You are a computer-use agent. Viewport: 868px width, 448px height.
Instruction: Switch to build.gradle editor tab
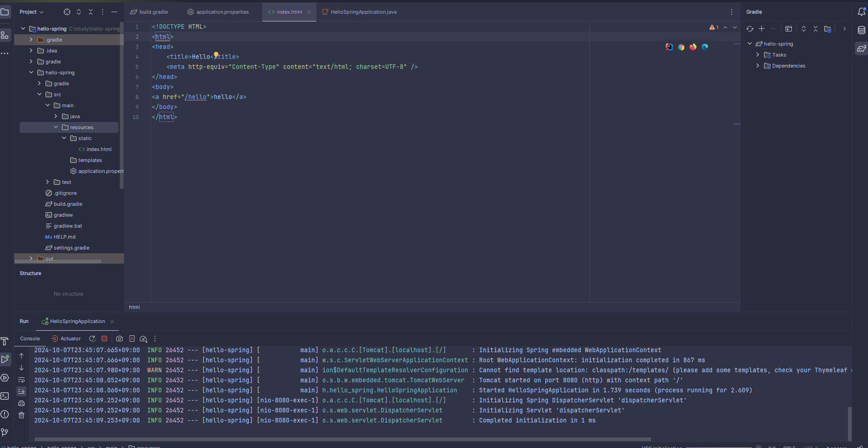[150, 12]
